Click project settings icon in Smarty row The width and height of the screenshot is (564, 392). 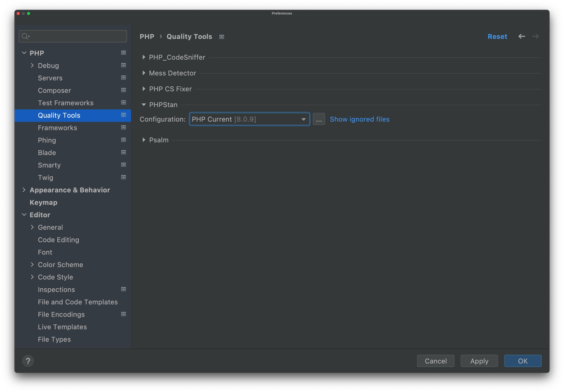pyautogui.click(x=123, y=165)
